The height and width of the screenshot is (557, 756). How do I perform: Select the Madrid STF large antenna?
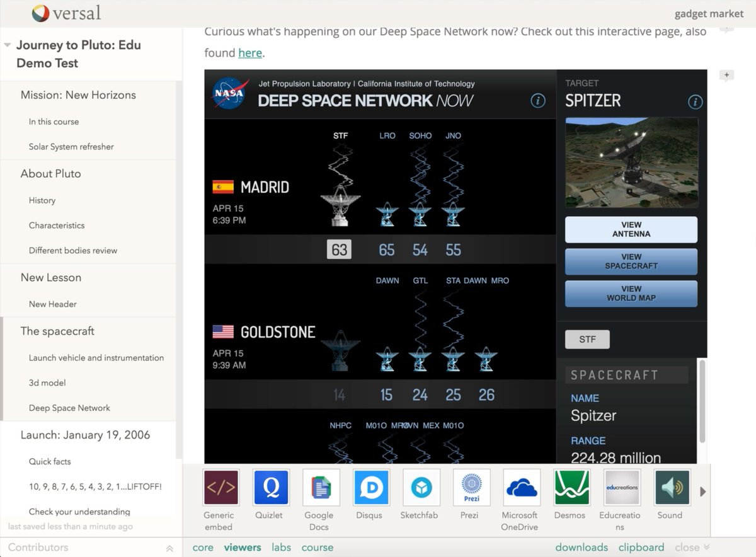(x=340, y=206)
